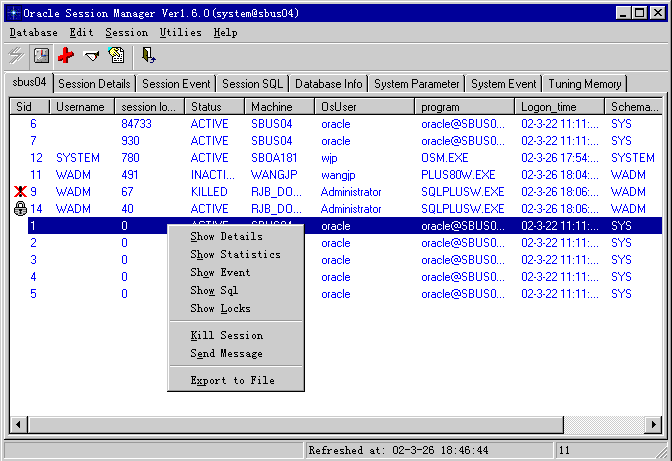Viewport: 672px width, 461px height.
Task: Select session row with Sid 6
Action: click(x=336, y=124)
